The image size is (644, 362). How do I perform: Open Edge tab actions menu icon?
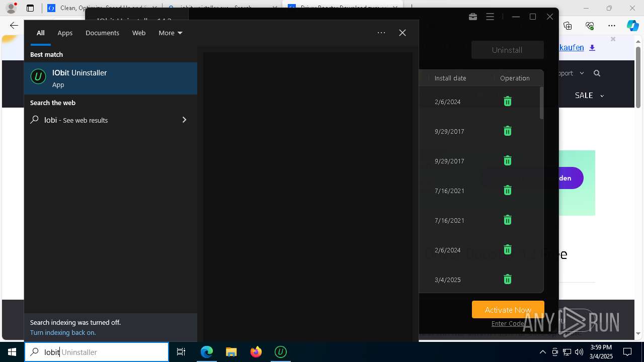30,8
